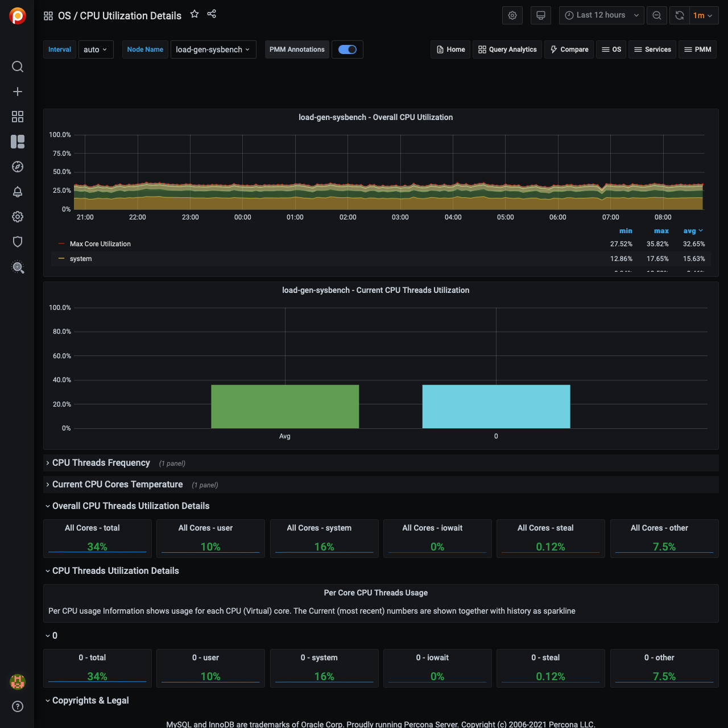Image resolution: width=728 pixels, height=728 pixels.
Task: Open the Node Name load-gen-sysbench dropdown
Action: (213, 49)
